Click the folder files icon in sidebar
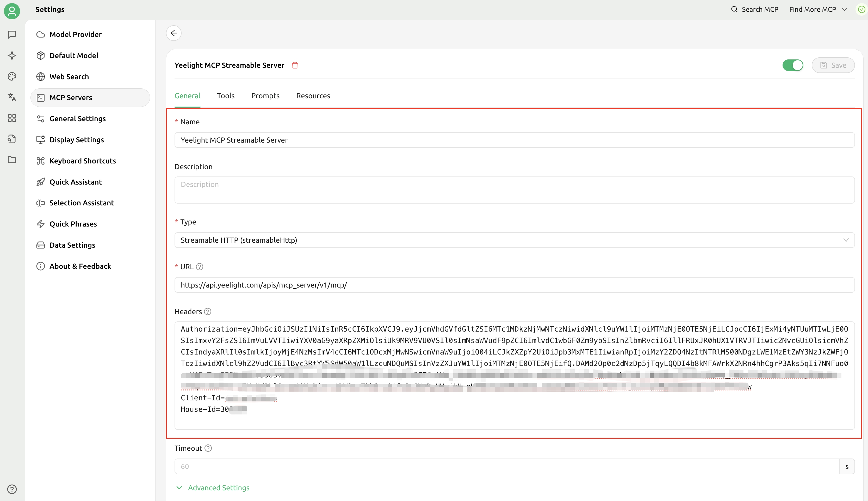Viewport: 868px width, 501px height. (12, 160)
